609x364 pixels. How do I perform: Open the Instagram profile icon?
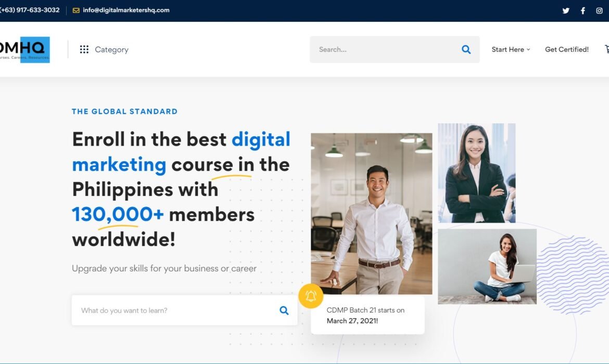tap(599, 10)
